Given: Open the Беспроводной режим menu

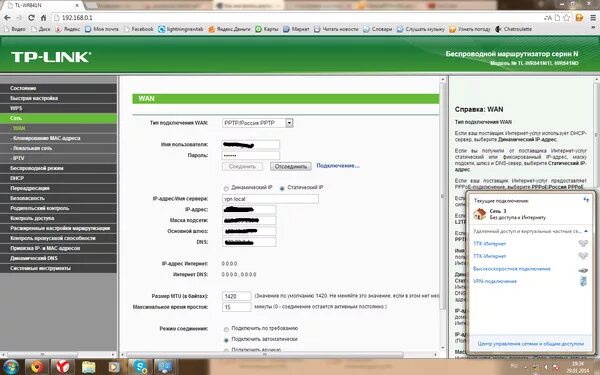Looking at the screenshot, I should tap(59, 168).
